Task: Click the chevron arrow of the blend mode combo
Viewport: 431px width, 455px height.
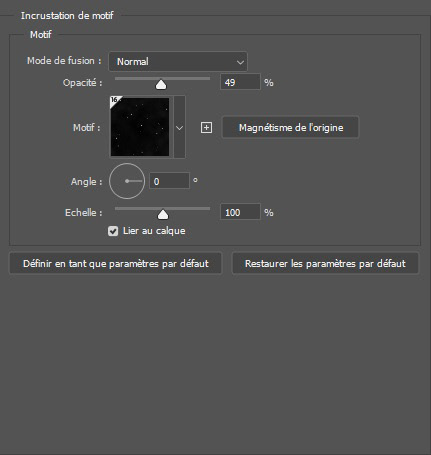Action: tap(240, 62)
